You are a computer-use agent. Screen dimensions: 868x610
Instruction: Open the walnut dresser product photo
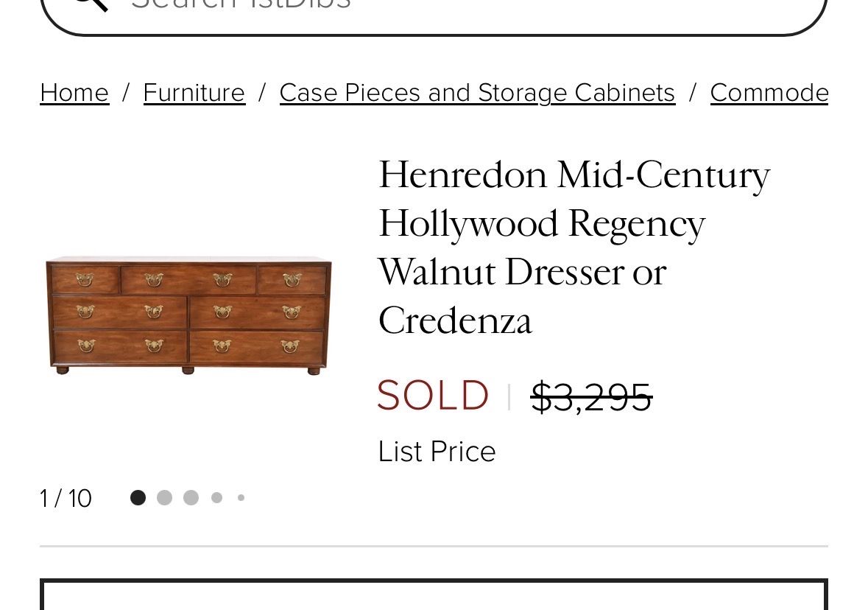click(188, 315)
